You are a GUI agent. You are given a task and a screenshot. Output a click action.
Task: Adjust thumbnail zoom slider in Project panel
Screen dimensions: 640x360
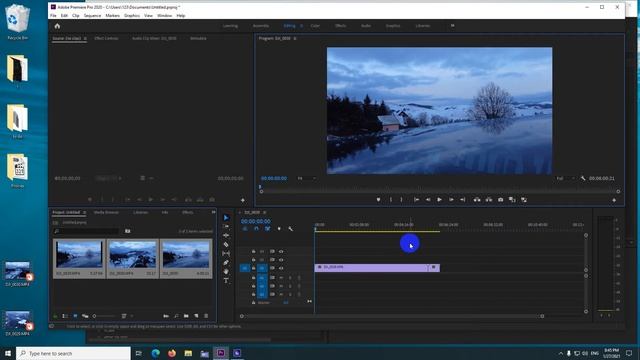(x=104, y=316)
